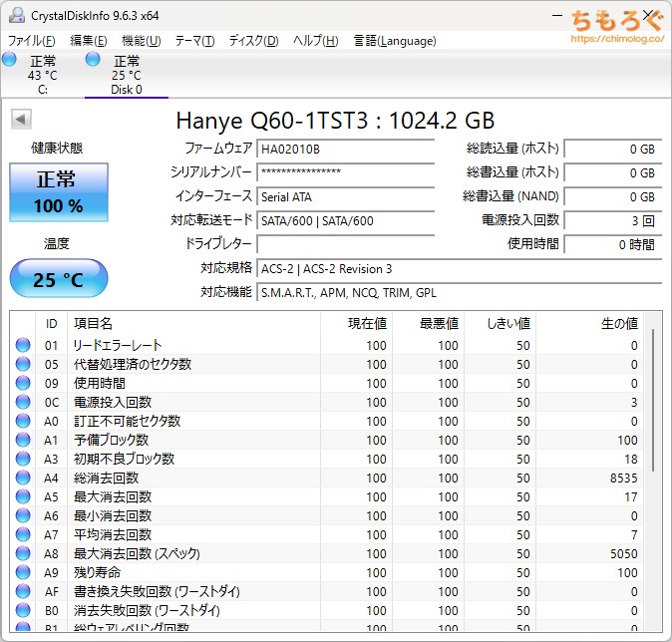Screen dimensions: 672x642
Task: Click the 25 °C temperature button
Action: pos(59,278)
